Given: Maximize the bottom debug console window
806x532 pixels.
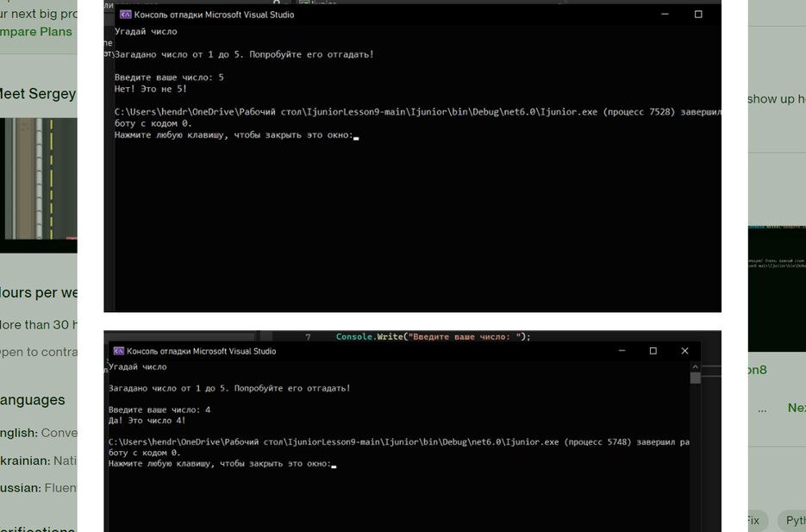Looking at the screenshot, I should pos(653,351).
